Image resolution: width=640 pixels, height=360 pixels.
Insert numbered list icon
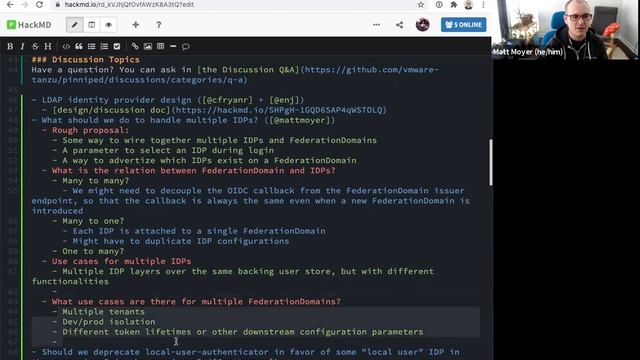[104, 47]
